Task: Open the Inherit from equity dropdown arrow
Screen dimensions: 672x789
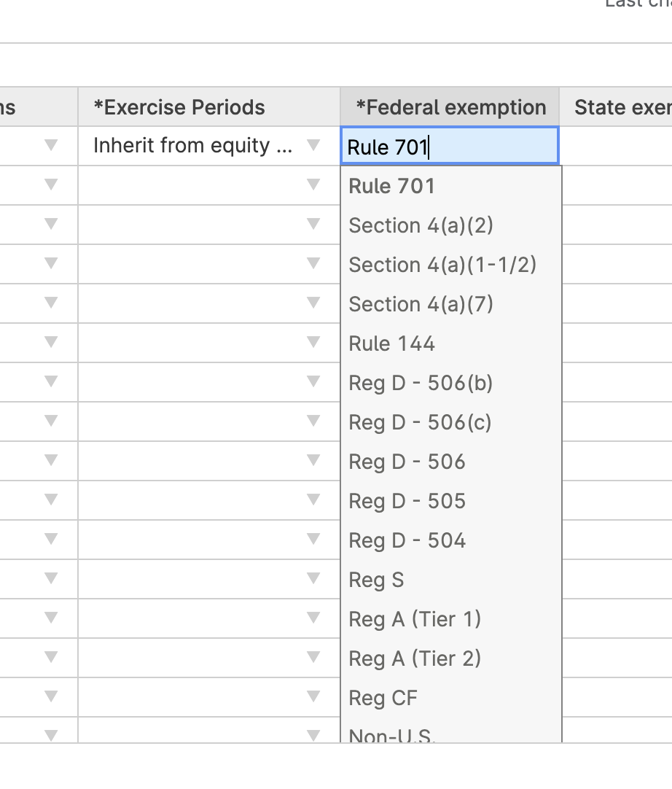Action: coord(313,146)
